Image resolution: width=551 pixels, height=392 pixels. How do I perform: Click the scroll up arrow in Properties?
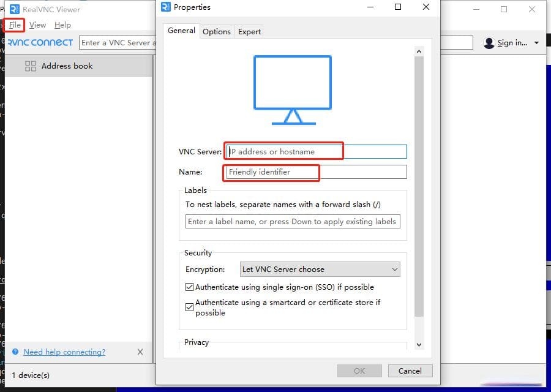pyautogui.click(x=419, y=51)
